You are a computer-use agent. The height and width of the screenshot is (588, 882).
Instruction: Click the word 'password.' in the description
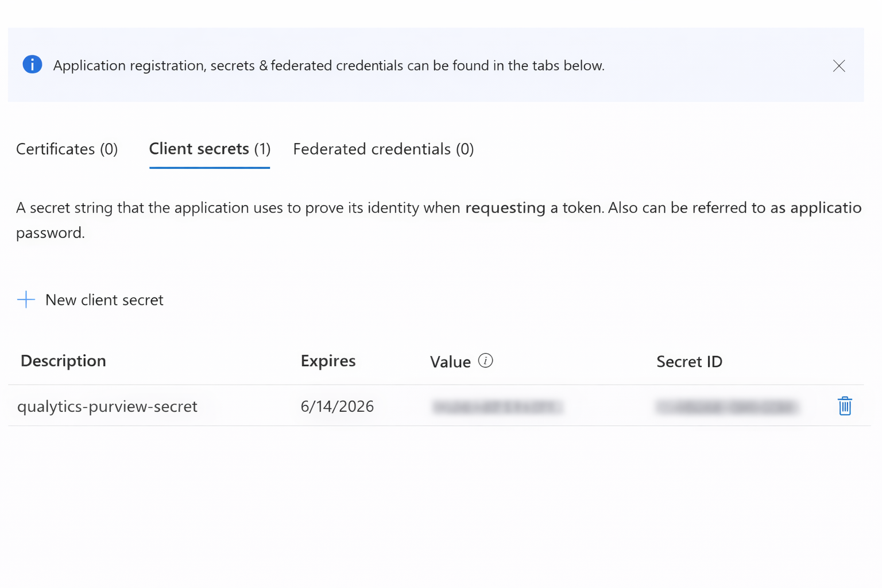[51, 233]
